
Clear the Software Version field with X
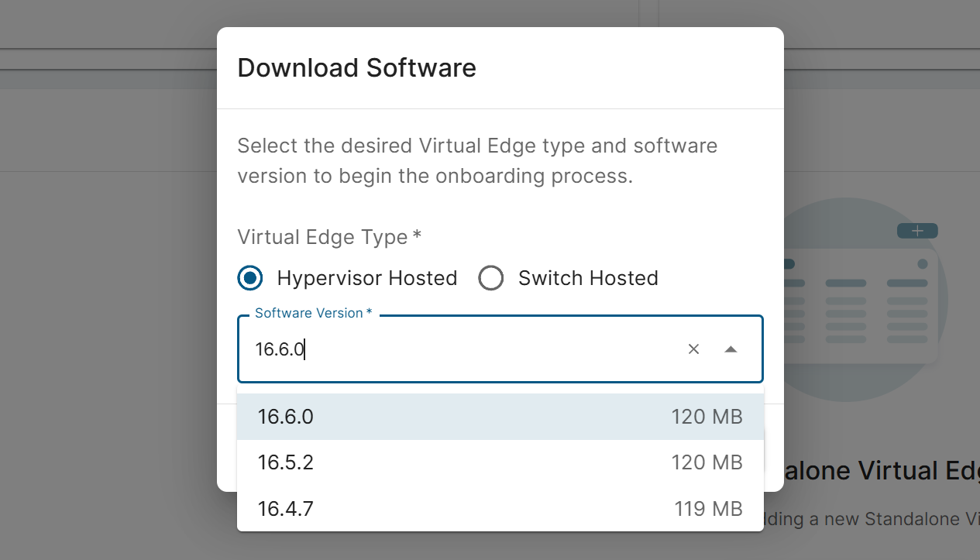click(x=693, y=349)
